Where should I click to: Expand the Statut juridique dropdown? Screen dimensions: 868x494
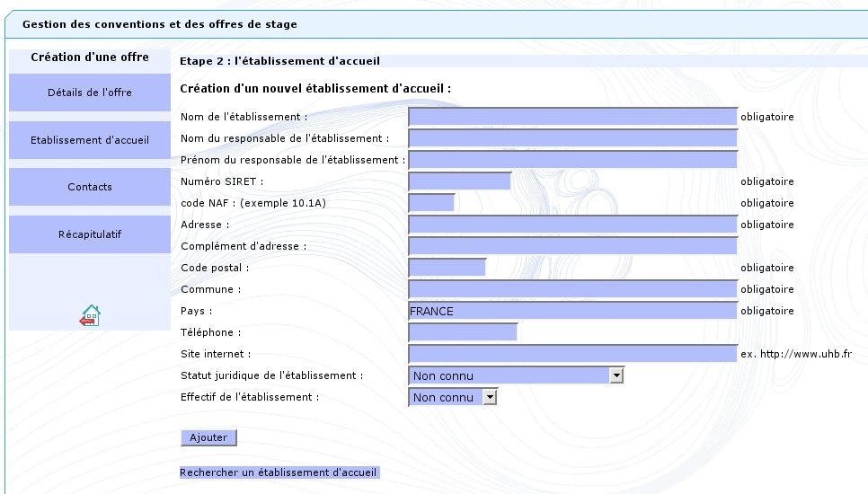point(516,375)
